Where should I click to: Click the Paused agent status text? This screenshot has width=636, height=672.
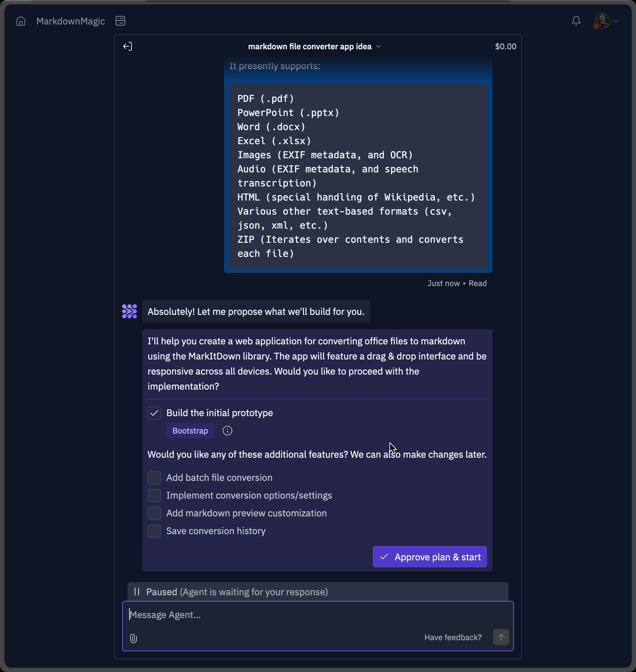pyautogui.click(x=237, y=592)
